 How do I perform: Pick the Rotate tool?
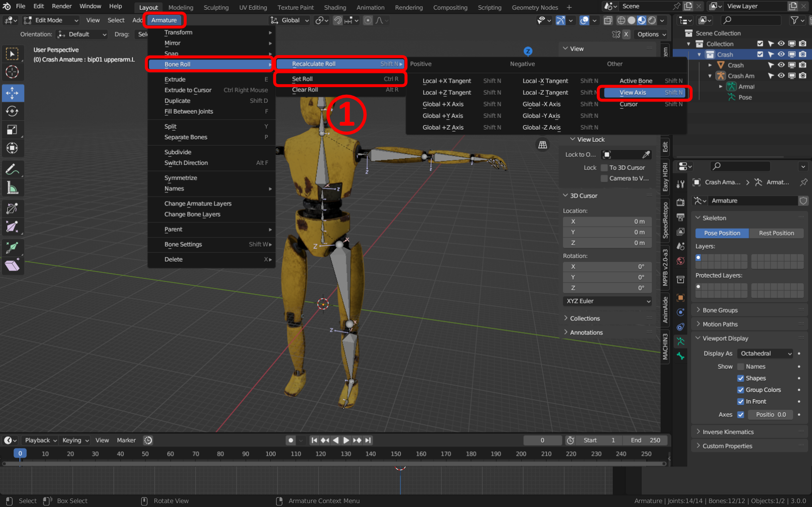click(12, 111)
